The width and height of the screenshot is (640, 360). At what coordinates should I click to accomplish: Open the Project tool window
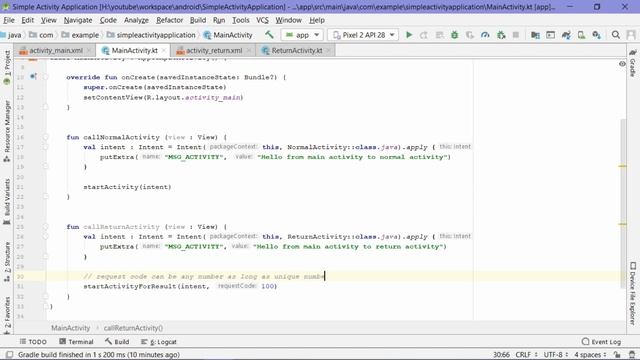click(x=7, y=67)
